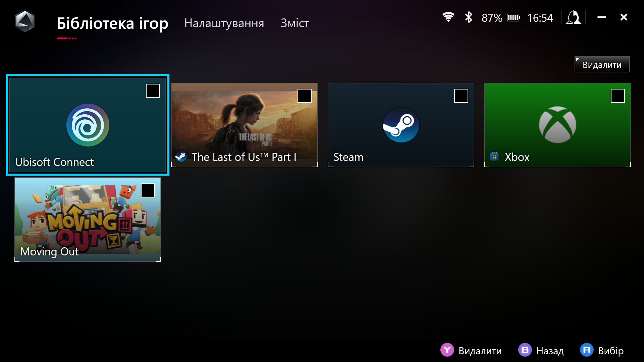Click the Armoury Crate logo icon
This screenshot has height=362, width=644.
(x=25, y=21)
